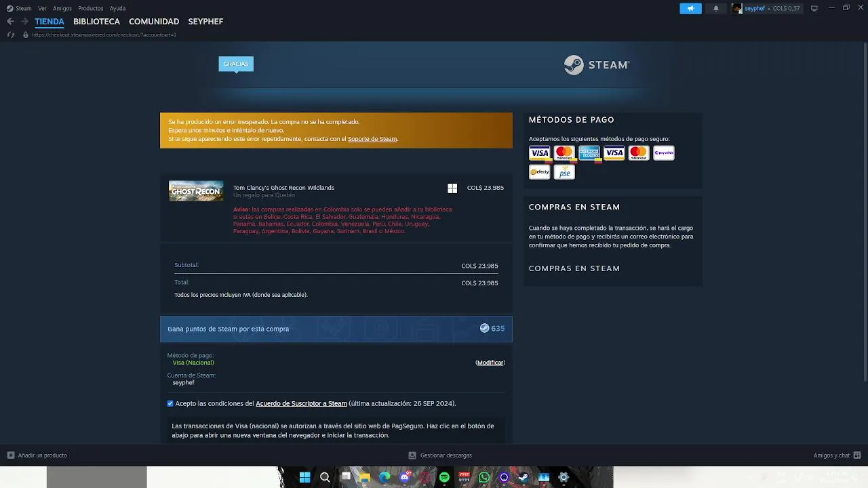868x488 pixels.
Task: Click the Steam logo in banner
Action: 597,65
